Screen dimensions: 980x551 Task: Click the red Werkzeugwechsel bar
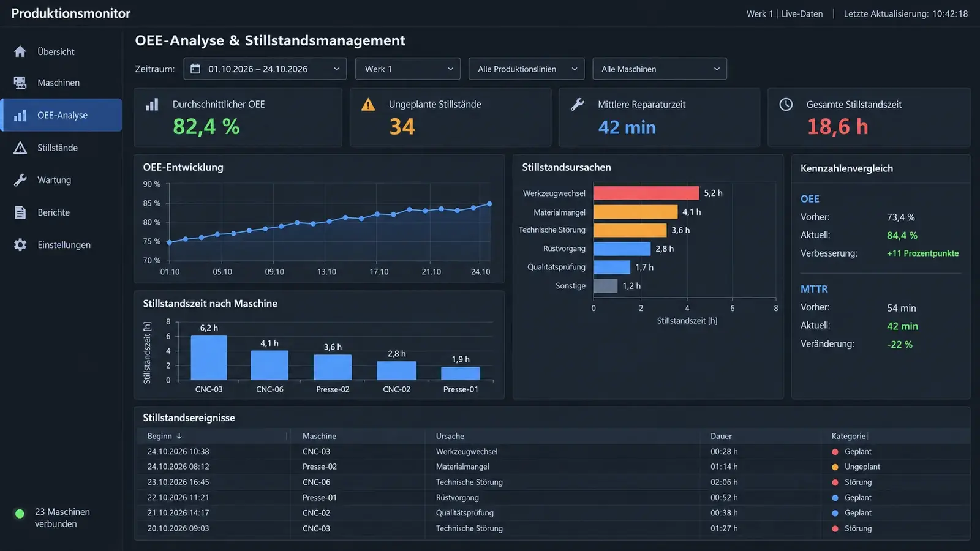[x=646, y=193]
